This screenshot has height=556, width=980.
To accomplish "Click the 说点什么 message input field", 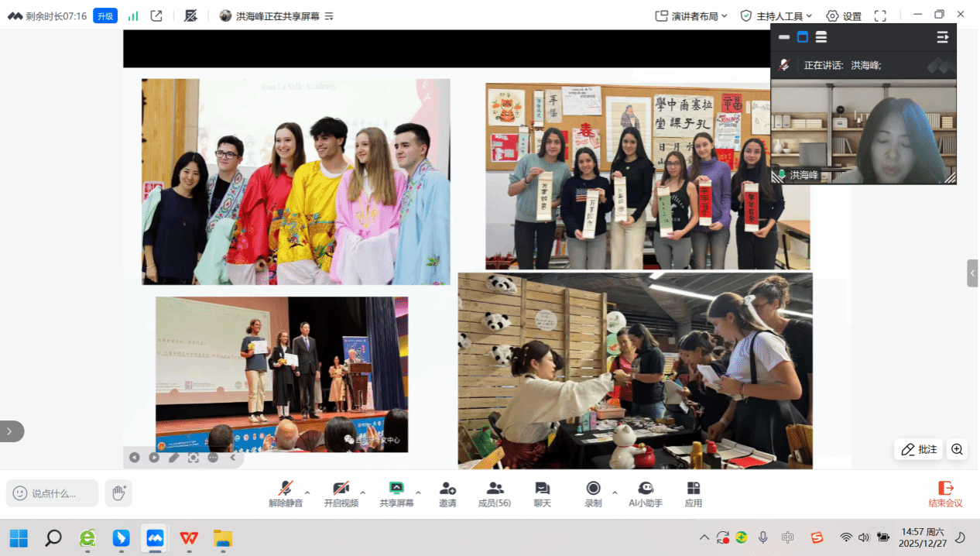I will click(53, 493).
